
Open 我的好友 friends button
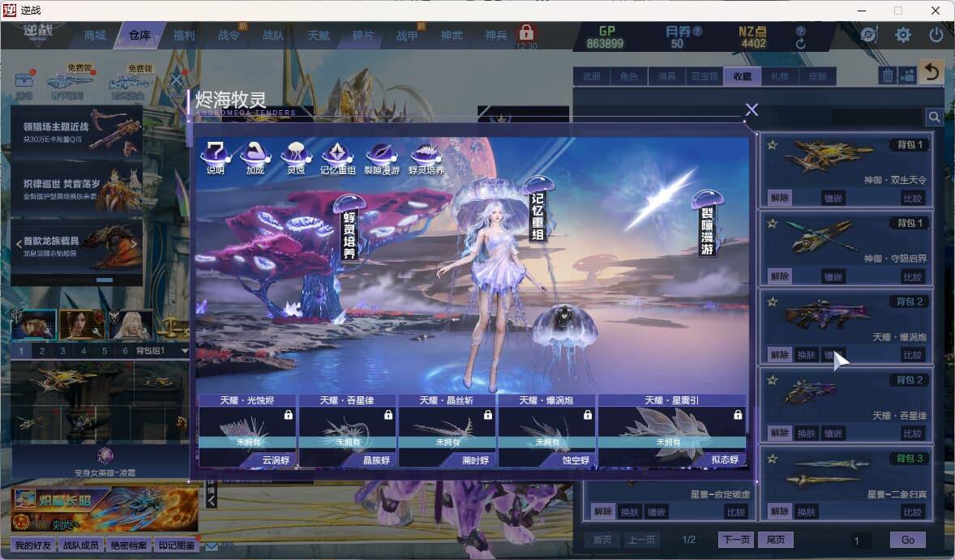tap(33, 545)
